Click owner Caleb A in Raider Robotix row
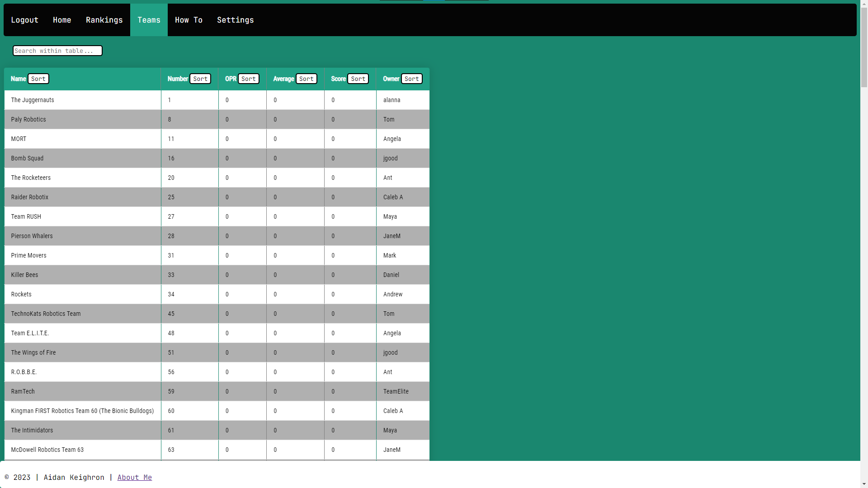Screen dimensions: 868x488 (x=393, y=197)
